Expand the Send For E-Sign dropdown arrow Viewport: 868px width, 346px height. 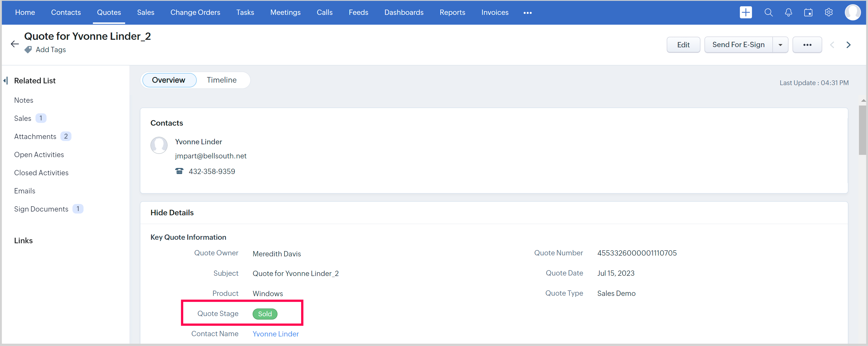coord(780,45)
